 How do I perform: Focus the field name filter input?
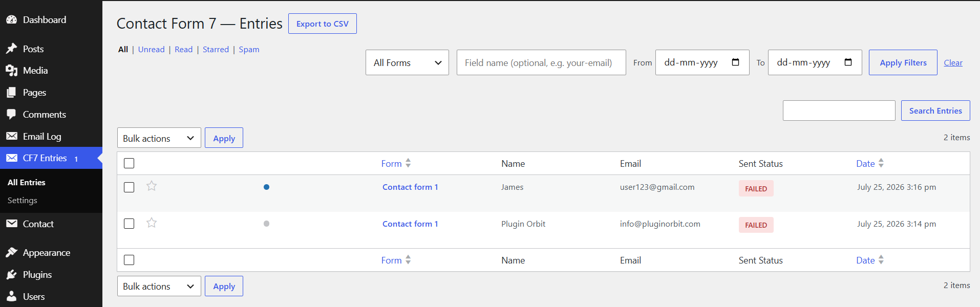[541, 62]
